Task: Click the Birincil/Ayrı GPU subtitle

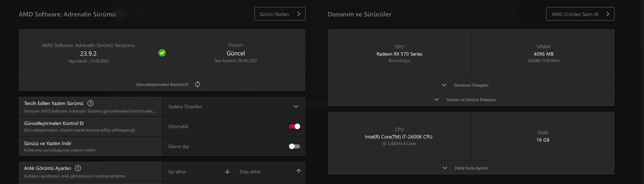Action: [399, 61]
